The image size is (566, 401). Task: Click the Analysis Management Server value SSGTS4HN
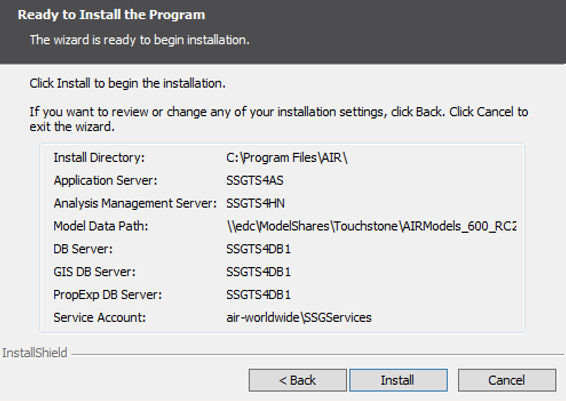(x=255, y=203)
